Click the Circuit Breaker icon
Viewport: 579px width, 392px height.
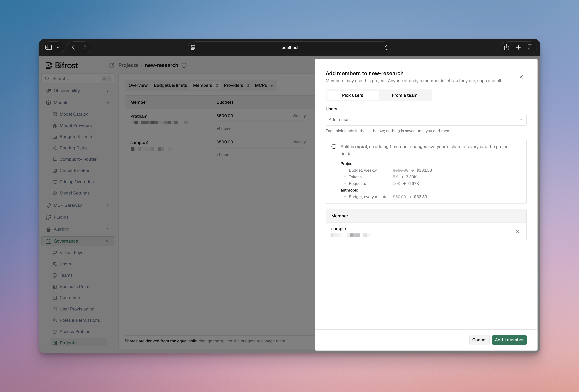[55, 170]
